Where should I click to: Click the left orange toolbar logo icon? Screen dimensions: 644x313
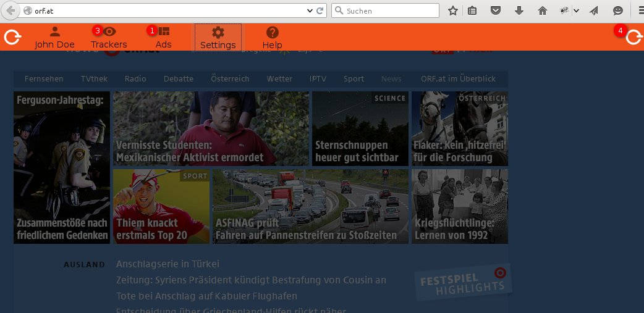pos(12,38)
